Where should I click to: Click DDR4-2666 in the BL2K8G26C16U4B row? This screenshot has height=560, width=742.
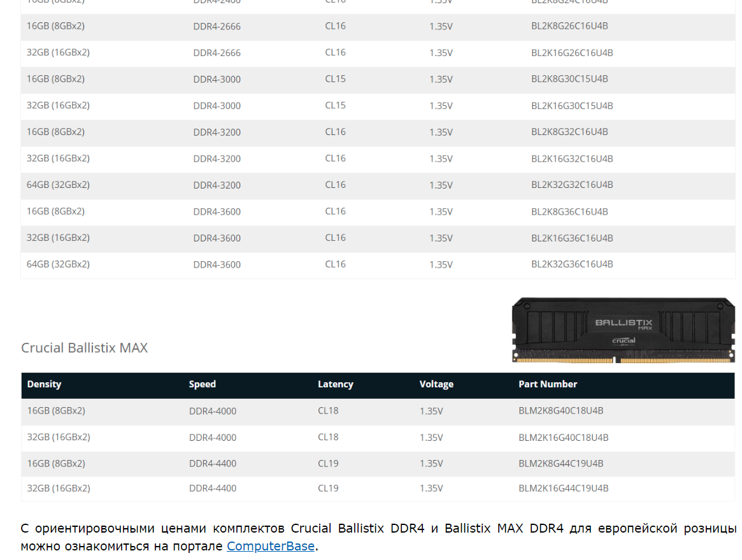pyautogui.click(x=217, y=27)
